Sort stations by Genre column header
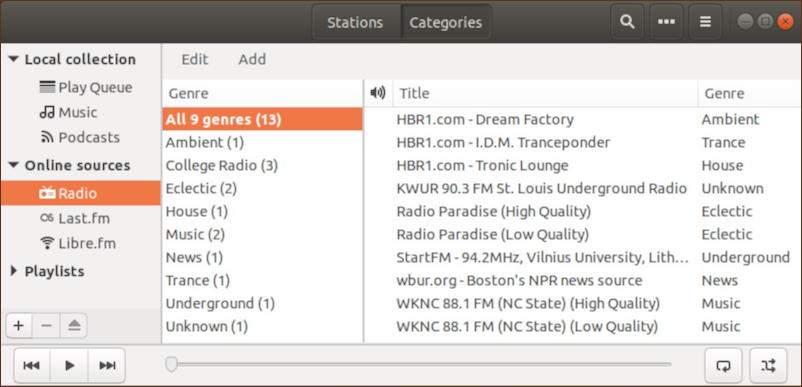802x387 pixels. pos(750,93)
